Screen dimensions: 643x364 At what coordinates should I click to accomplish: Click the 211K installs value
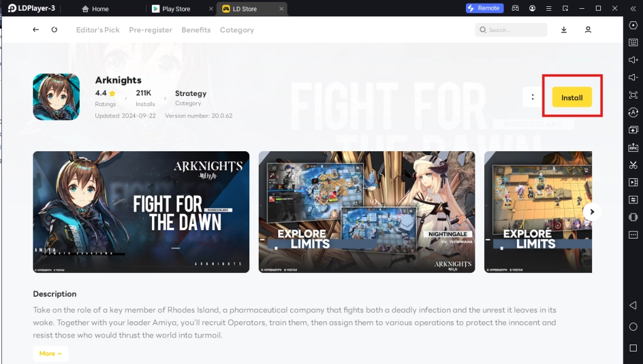[144, 93]
